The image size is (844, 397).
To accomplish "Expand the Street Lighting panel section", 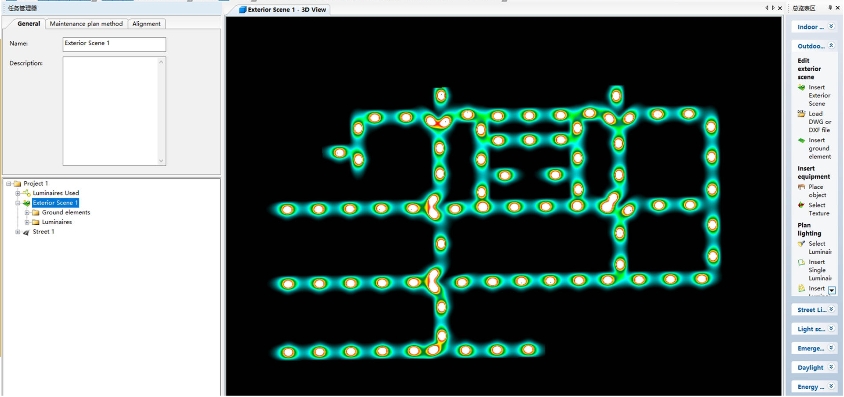I will point(832,309).
